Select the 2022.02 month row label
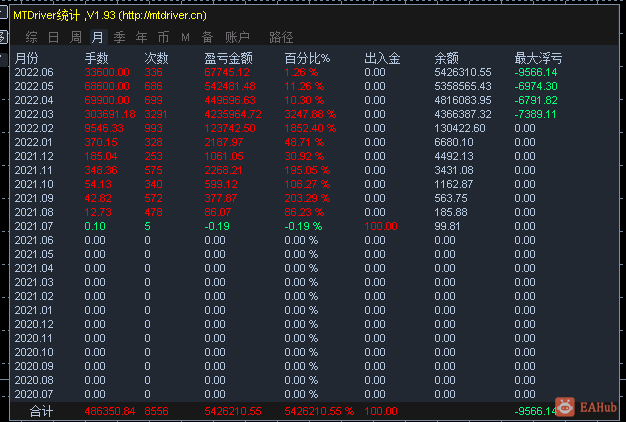This screenshot has width=626, height=422. (34, 128)
